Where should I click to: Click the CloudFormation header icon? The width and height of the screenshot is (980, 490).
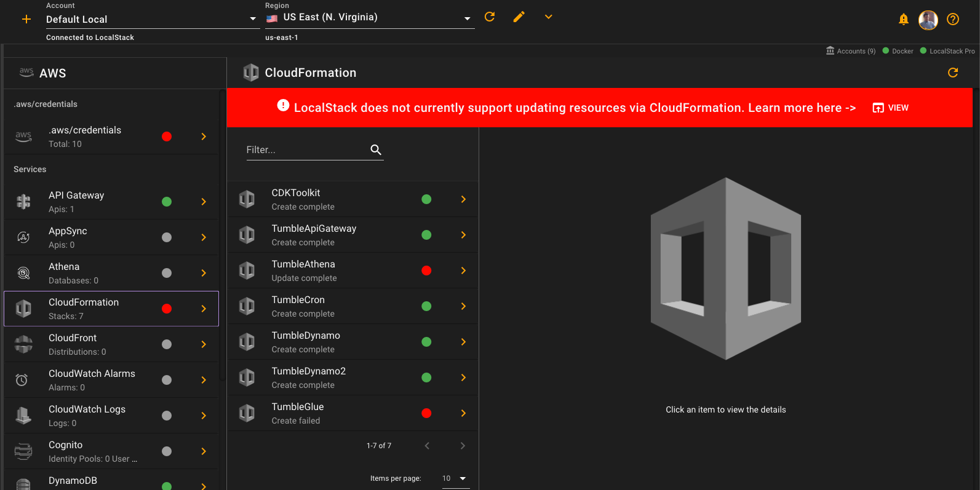click(x=251, y=73)
